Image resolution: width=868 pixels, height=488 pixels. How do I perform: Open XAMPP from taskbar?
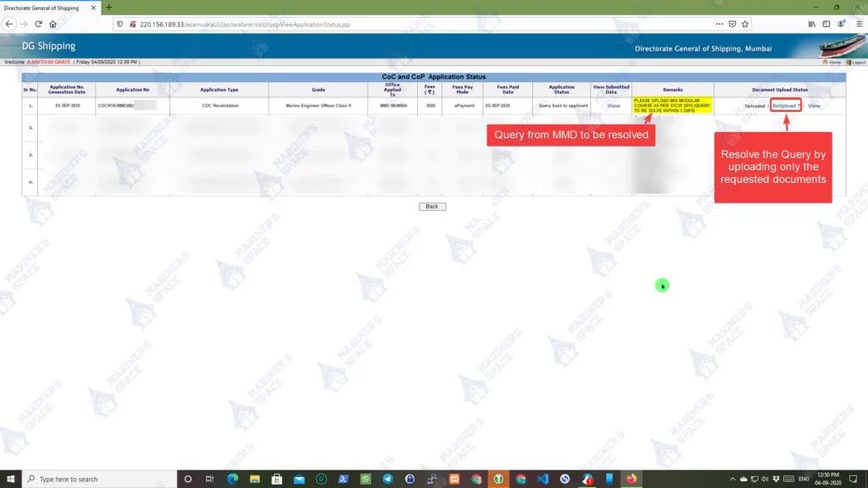454,480
